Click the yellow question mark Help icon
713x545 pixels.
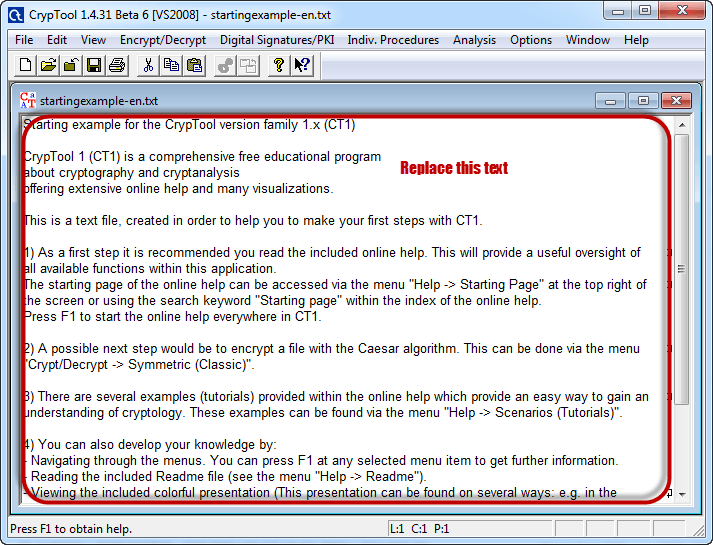(x=279, y=66)
